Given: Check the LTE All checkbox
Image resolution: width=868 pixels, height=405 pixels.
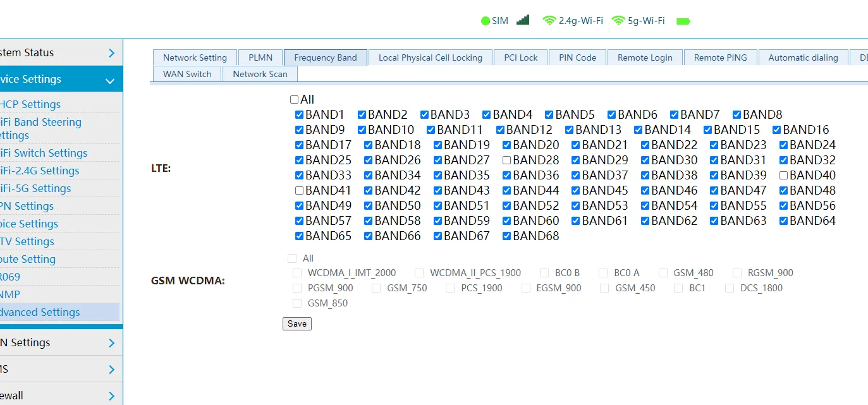Looking at the screenshot, I should 294,100.
